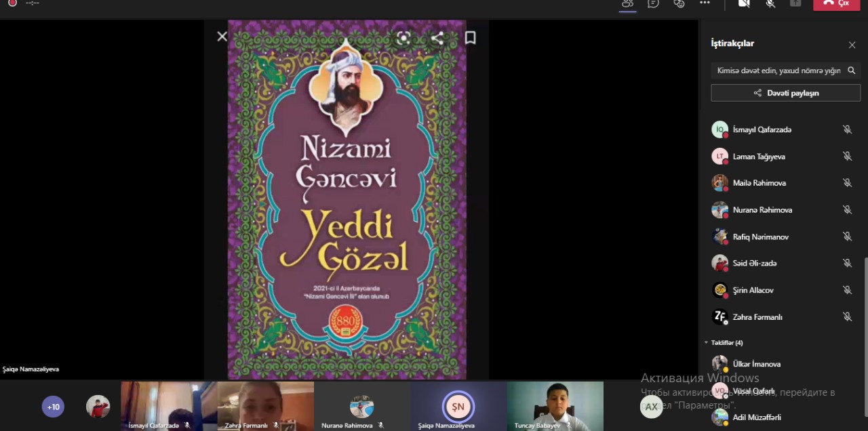Open the participants panel icon in toolbar
Image resolution: width=868 pixels, height=431 pixels.
[x=627, y=3]
